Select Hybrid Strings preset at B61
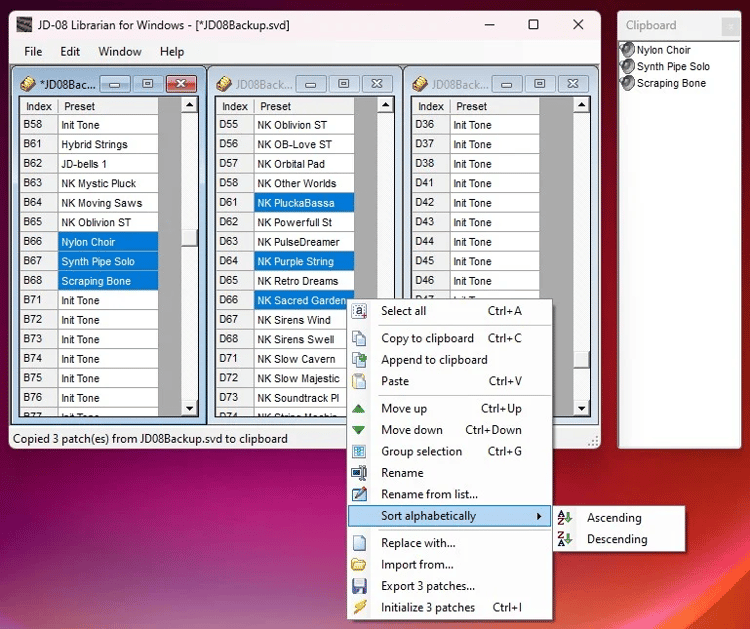Image resolution: width=750 pixels, height=629 pixels. point(108,144)
